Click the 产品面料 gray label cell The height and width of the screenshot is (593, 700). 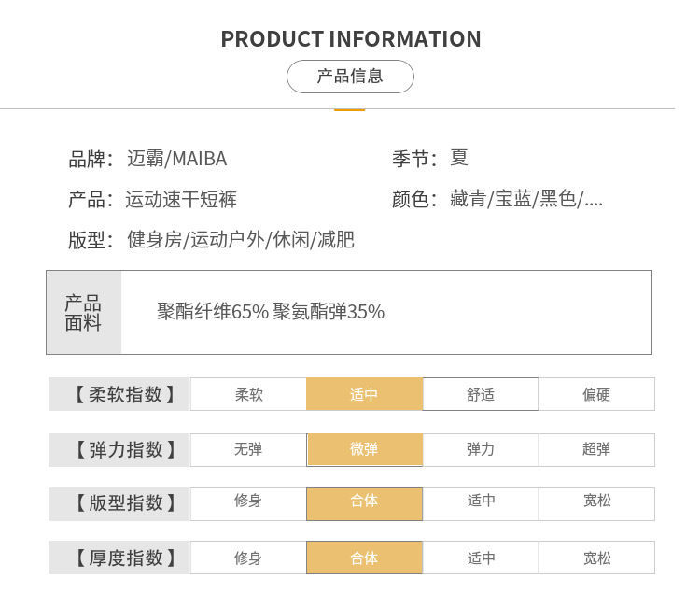click(x=84, y=312)
